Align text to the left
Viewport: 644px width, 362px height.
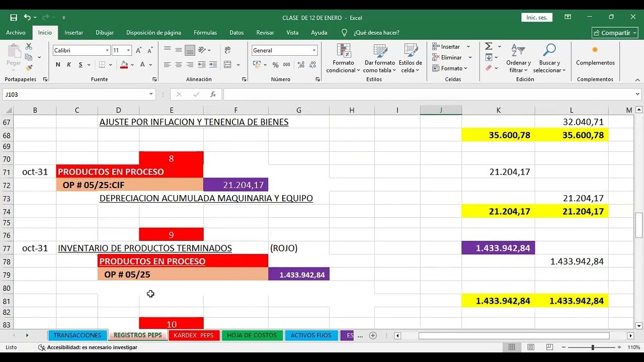pyautogui.click(x=168, y=64)
